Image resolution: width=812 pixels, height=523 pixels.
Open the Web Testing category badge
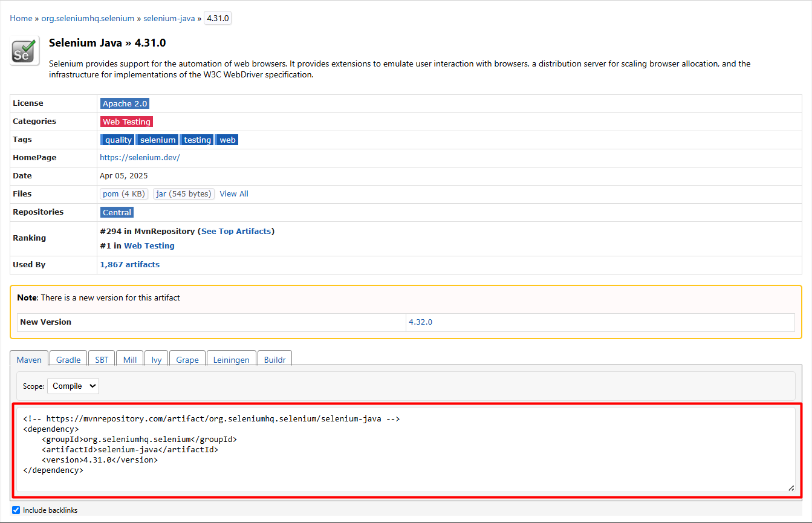(126, 122)
